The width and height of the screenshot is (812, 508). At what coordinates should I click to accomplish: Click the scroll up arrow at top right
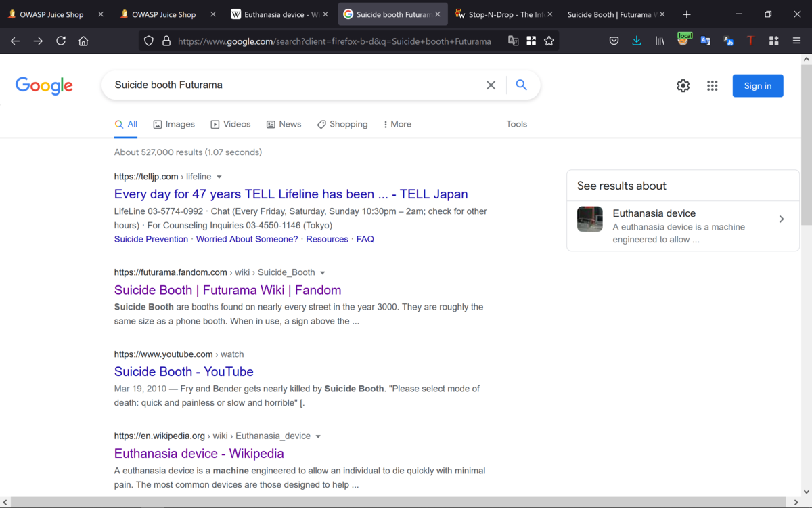806,60
